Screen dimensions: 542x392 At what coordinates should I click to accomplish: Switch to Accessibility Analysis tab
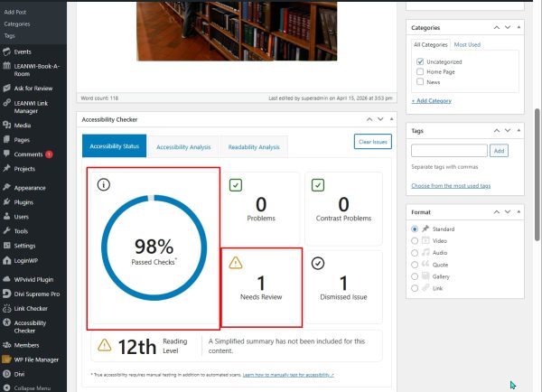pos(183,147)
